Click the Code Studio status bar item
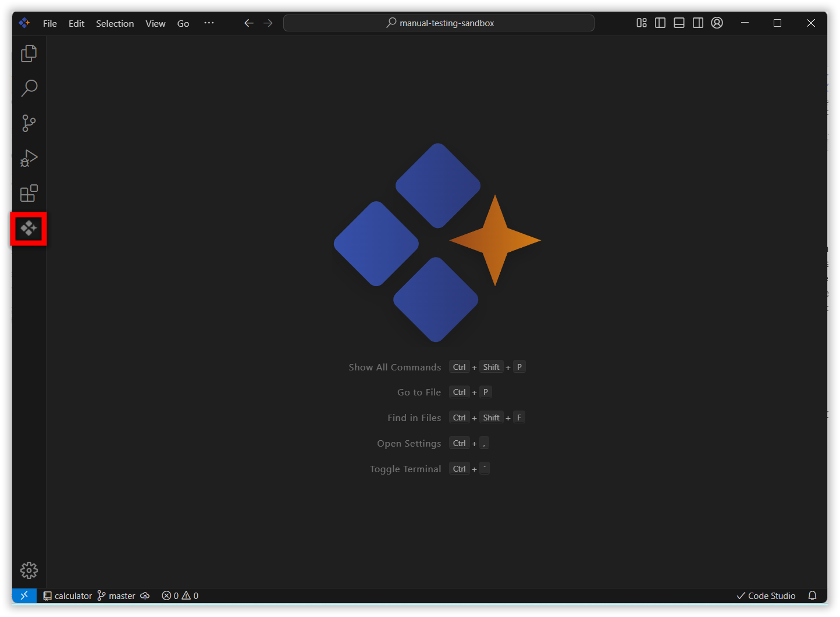 click(766, 595)
